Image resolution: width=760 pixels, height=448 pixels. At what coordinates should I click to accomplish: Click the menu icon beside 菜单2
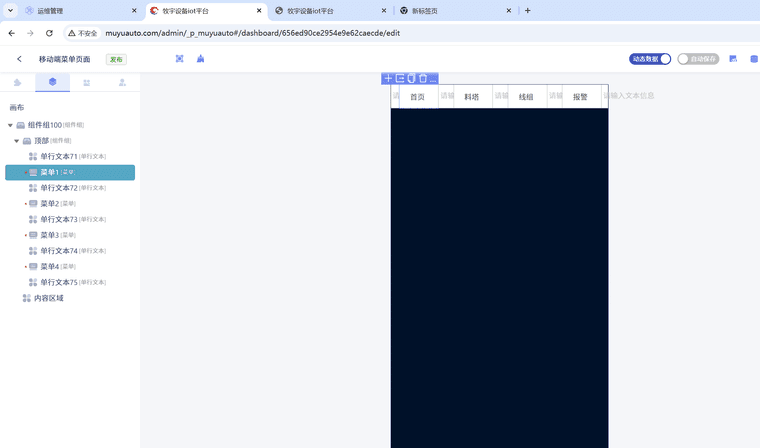33,204
